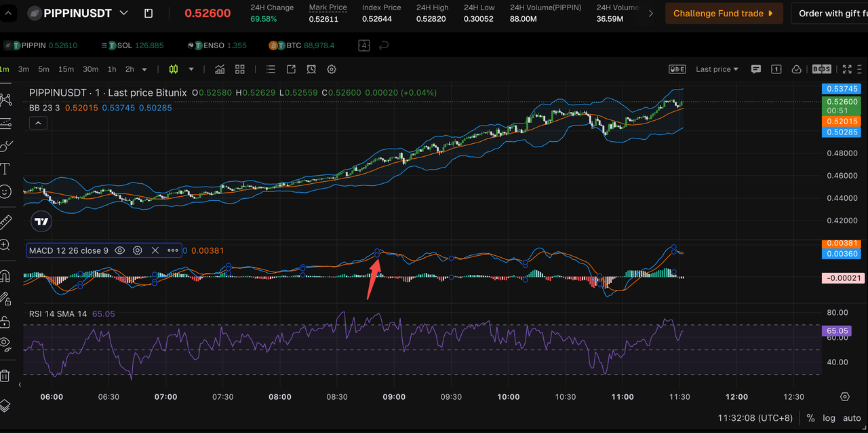Select the 1h timeframe tab
This screenshot has height=433, width=868.
112,69
